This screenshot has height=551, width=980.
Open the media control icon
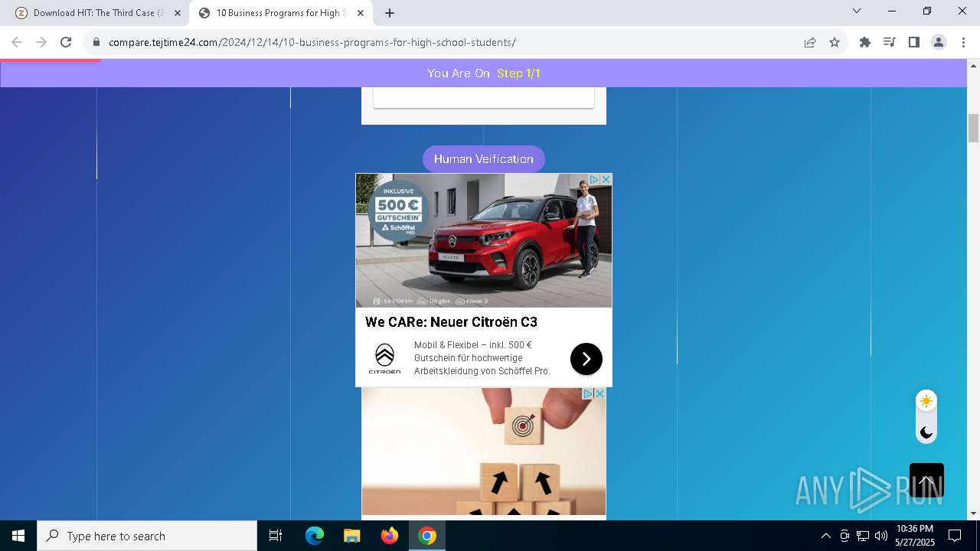(x=889, y=42)
